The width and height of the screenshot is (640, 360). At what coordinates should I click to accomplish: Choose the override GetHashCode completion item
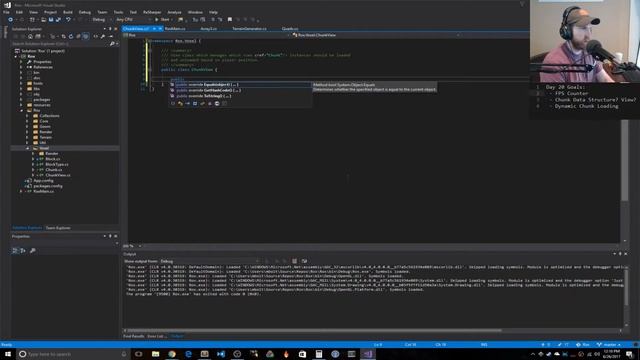click(x=241, y=90)
